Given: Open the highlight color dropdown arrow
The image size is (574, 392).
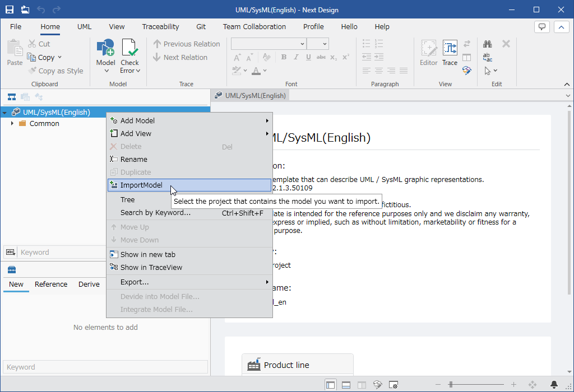Looking at the screenshot, I should click(x=245, y=71).
